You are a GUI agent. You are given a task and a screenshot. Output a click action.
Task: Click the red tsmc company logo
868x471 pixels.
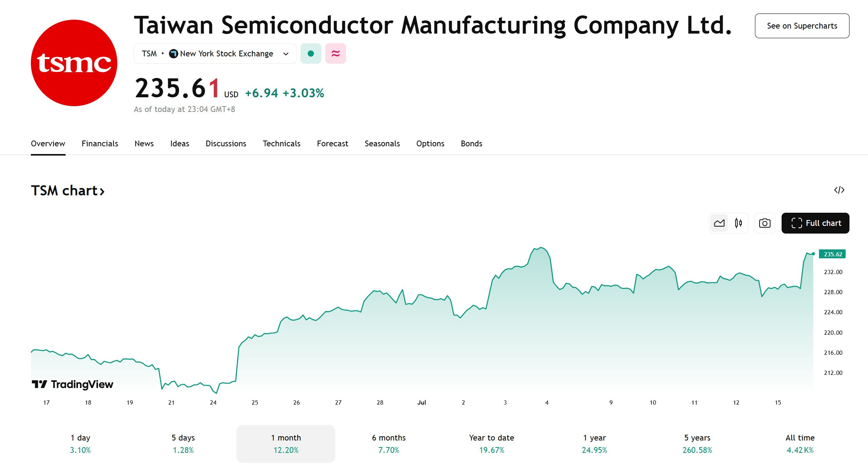(74, 63)
